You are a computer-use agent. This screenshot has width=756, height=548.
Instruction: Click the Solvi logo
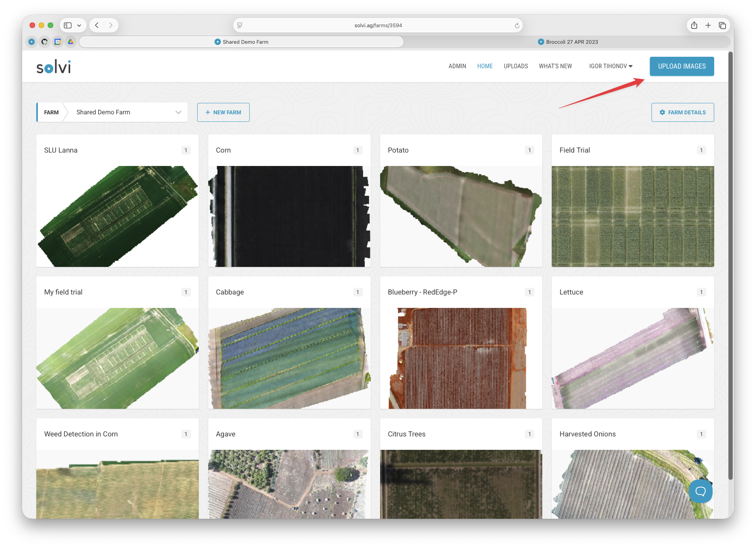[54, 67]
